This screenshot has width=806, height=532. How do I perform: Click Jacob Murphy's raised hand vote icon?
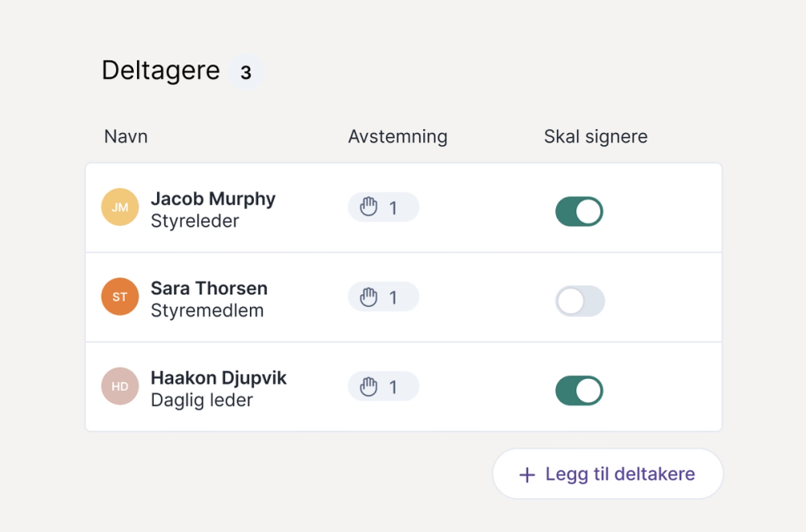[x=369, y=208]
